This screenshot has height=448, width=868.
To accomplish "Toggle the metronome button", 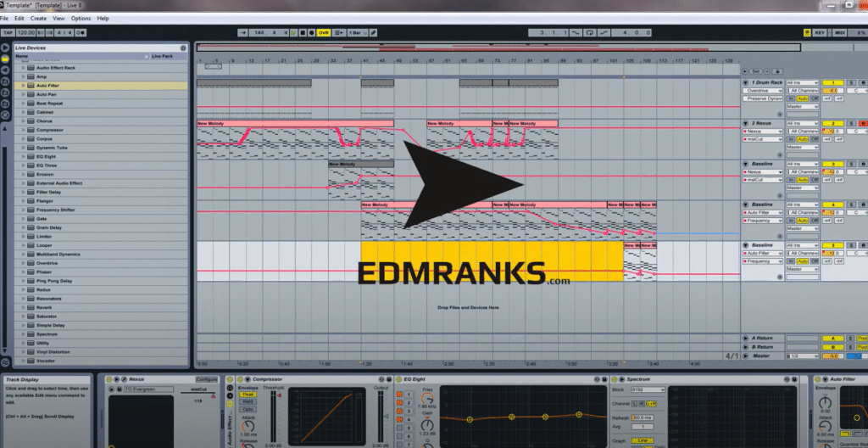I will click(81, 33).
